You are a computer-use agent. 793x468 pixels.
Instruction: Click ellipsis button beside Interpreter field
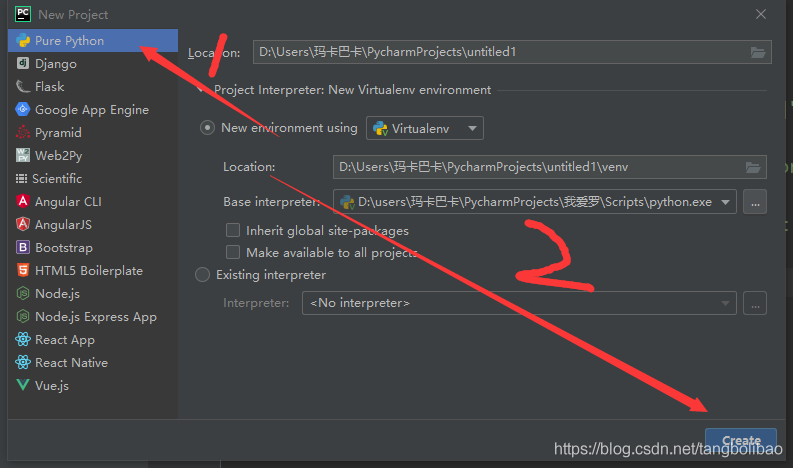pos(755,303)
